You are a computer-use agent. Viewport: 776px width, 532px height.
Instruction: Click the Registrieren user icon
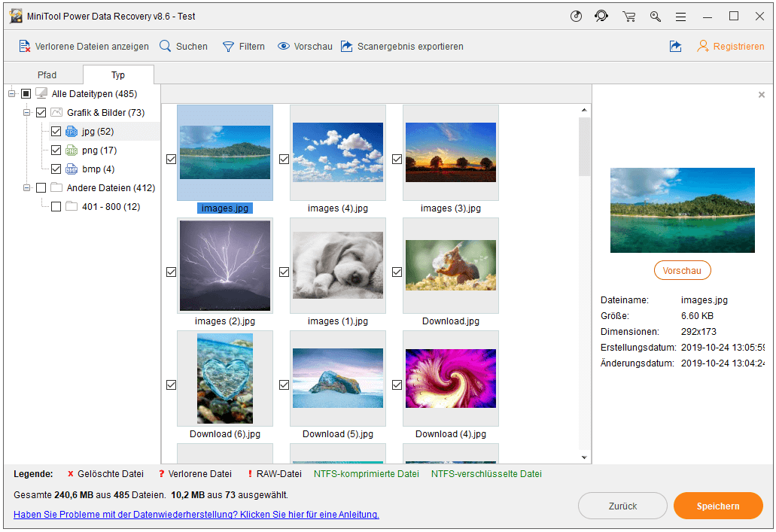703,46
